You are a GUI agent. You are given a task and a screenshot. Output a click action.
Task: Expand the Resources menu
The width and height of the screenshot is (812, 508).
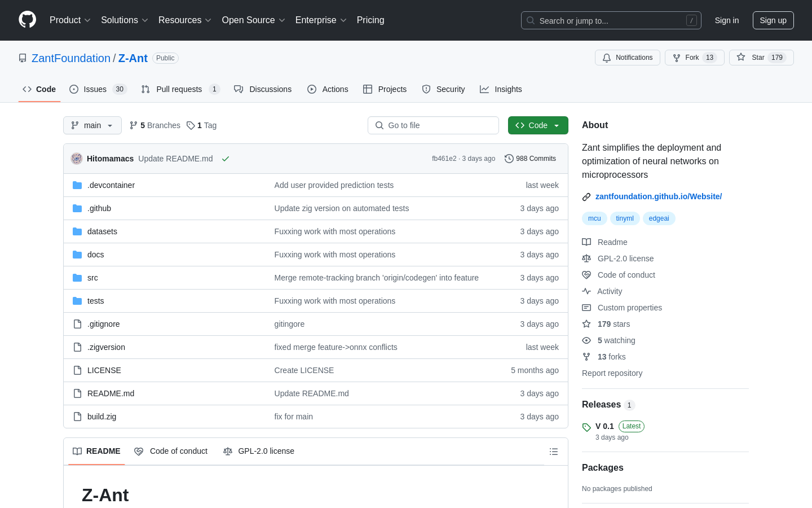point(185,20)
